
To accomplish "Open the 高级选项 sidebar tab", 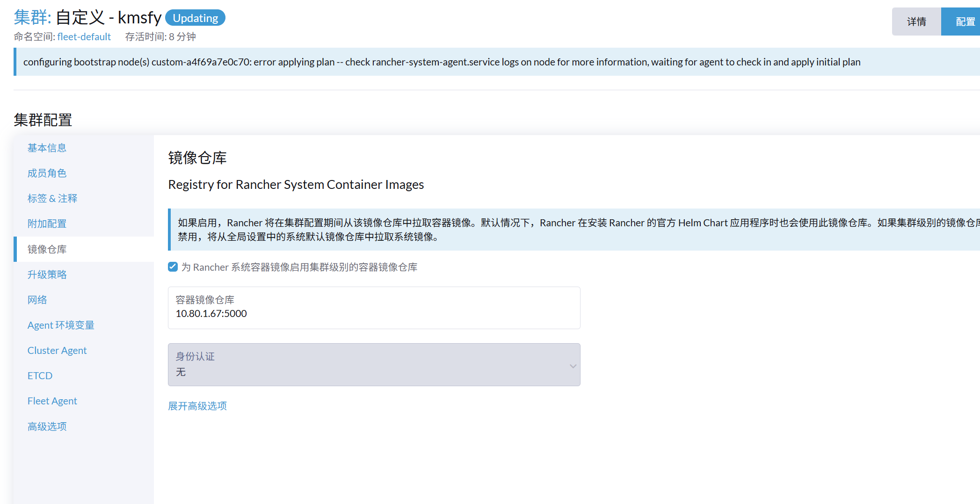I will [47, 426].
